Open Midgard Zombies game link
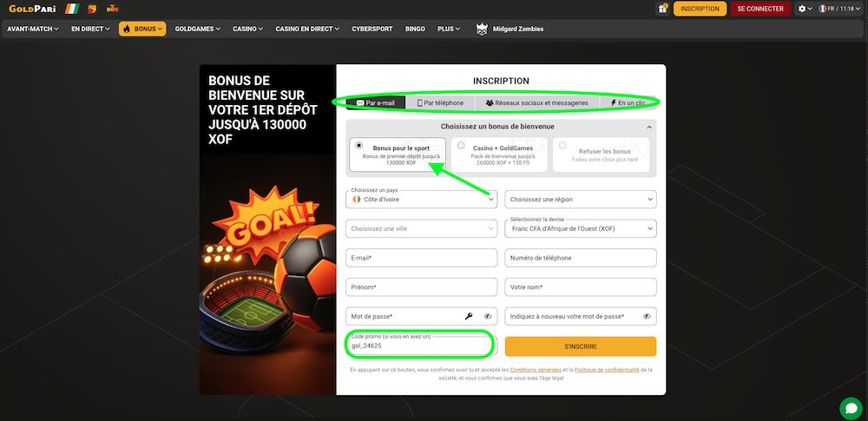This screenshot has height=421, width=868. click(x=510, y=29)
